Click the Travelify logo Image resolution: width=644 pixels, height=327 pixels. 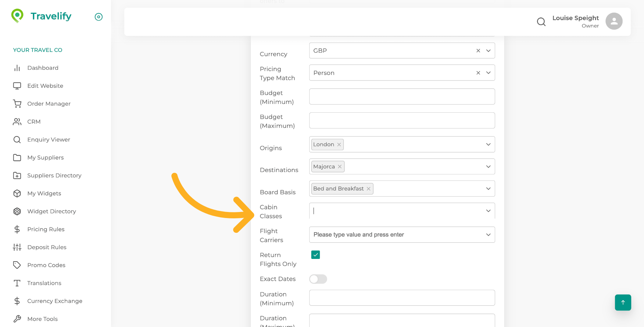coord(41,16)
